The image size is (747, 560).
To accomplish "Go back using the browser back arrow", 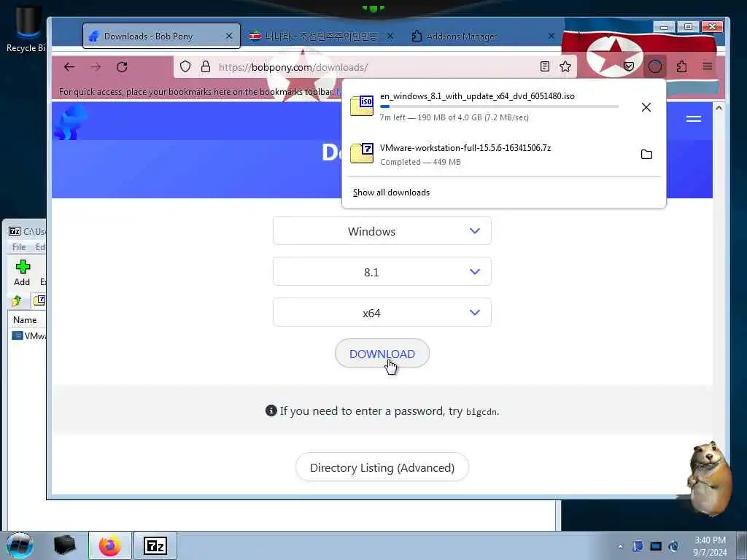I will click(x=69, y=67).
